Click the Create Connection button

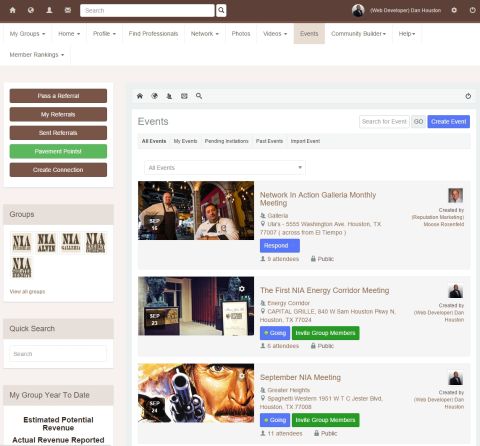tap(58, 170)
